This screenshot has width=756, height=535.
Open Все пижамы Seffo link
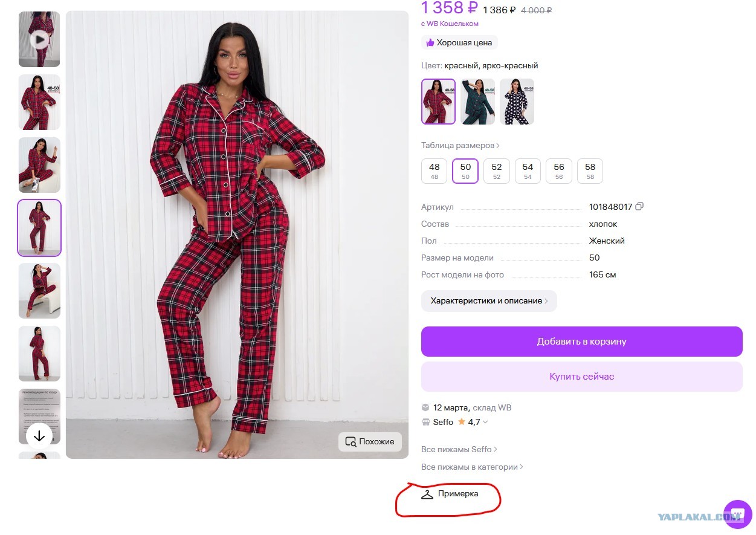tap(459, 449)
